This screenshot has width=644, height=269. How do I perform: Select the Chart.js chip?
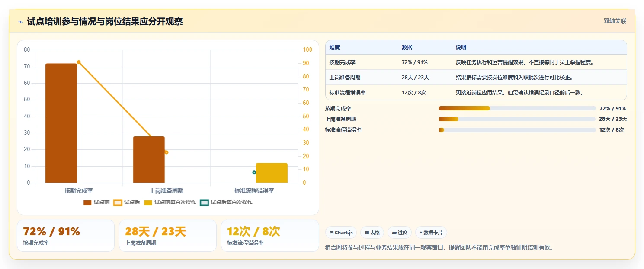pos(341,233)
